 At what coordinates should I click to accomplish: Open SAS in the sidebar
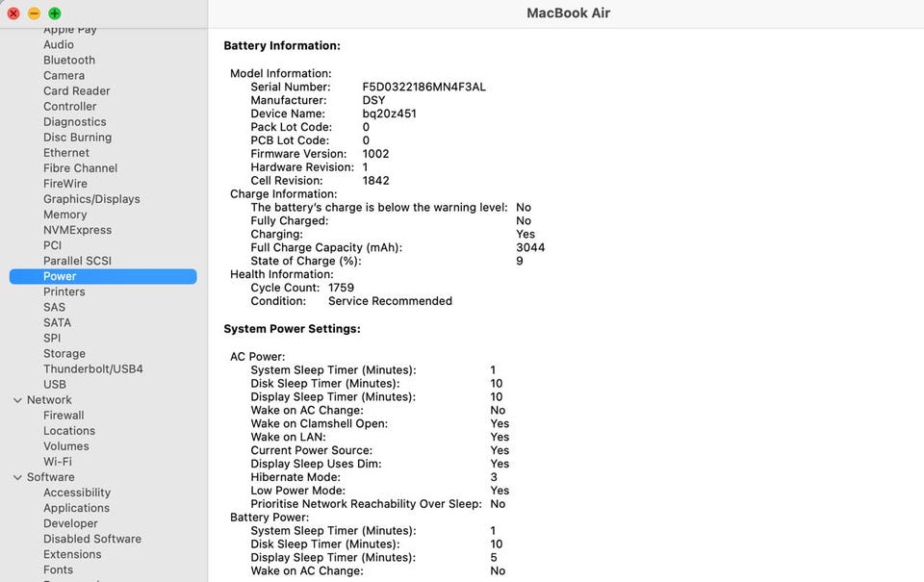click(x=54, y=307)
